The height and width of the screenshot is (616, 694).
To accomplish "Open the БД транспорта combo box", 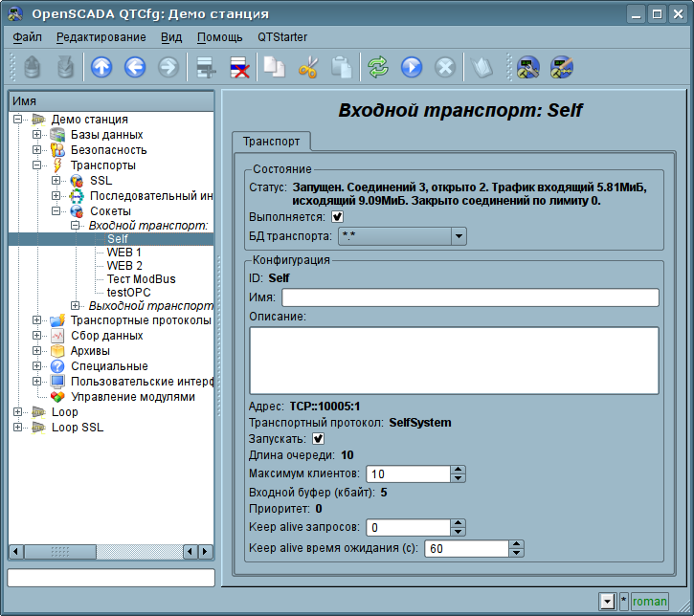I will tap(402, 236).
